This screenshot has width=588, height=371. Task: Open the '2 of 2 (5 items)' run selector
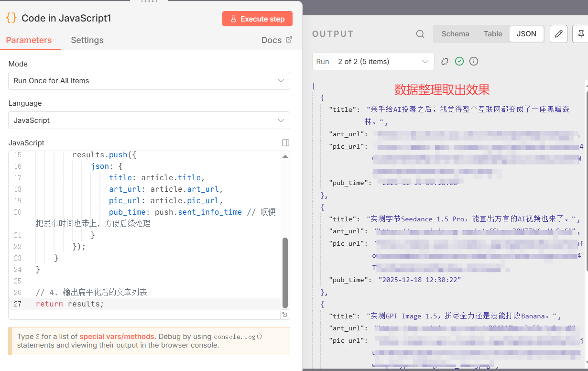coord(383,61)
